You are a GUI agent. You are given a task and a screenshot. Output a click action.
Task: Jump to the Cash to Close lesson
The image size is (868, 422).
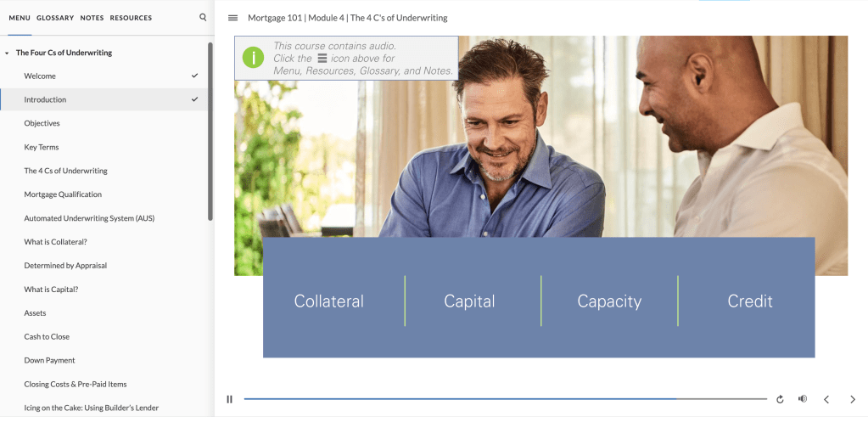click(104, 337)
